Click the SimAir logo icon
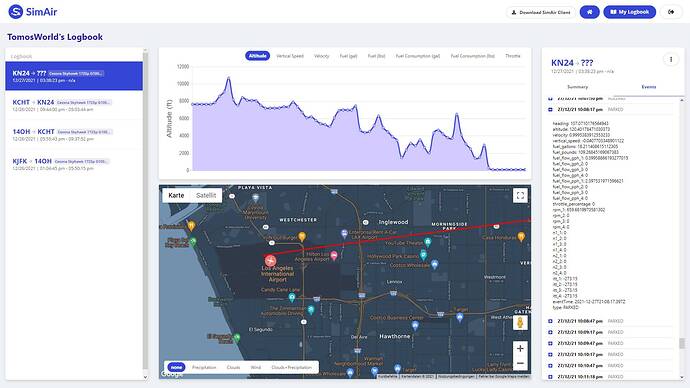 coord(16,12)
